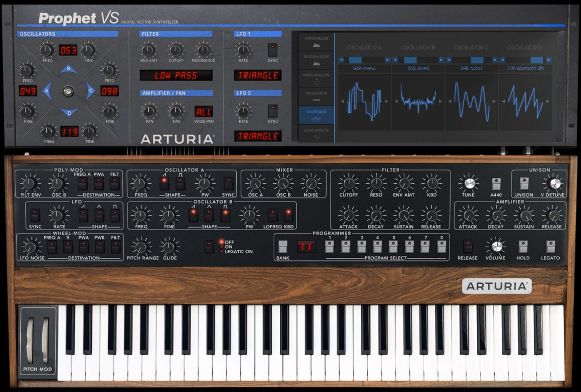
Task: Open the Audio/Effects tab
Action: click(316, 134)
